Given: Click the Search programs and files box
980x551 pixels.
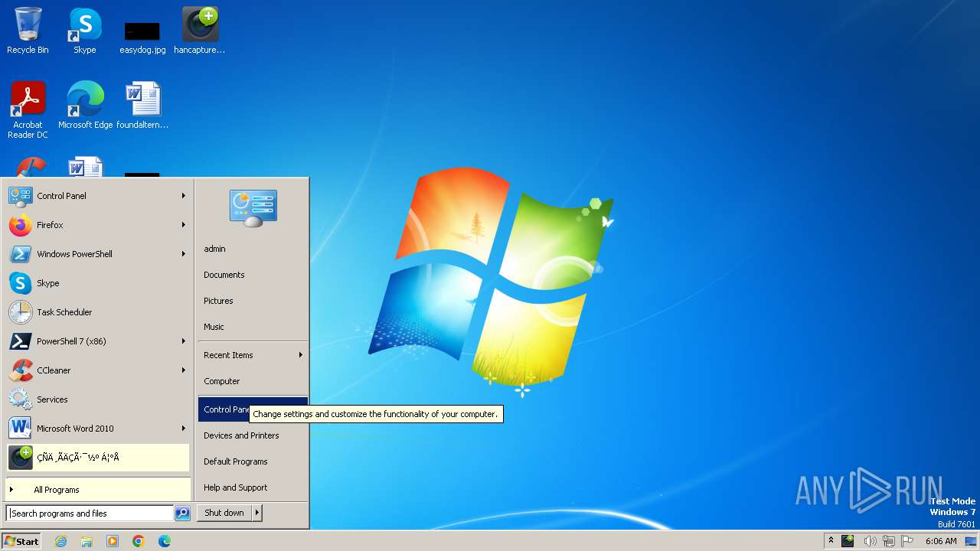Looking at the screenshot, I should pos(90,514).
